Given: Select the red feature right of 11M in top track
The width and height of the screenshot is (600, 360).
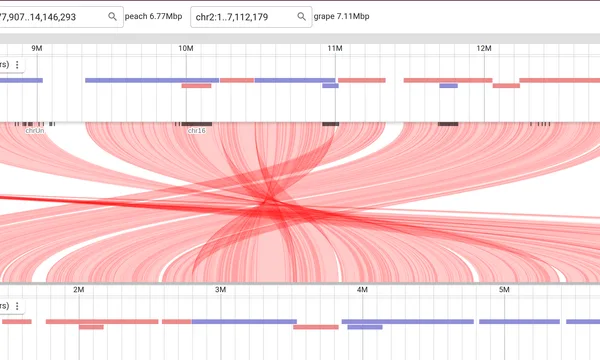Looking at the screenshot, I should click(362, 80).
